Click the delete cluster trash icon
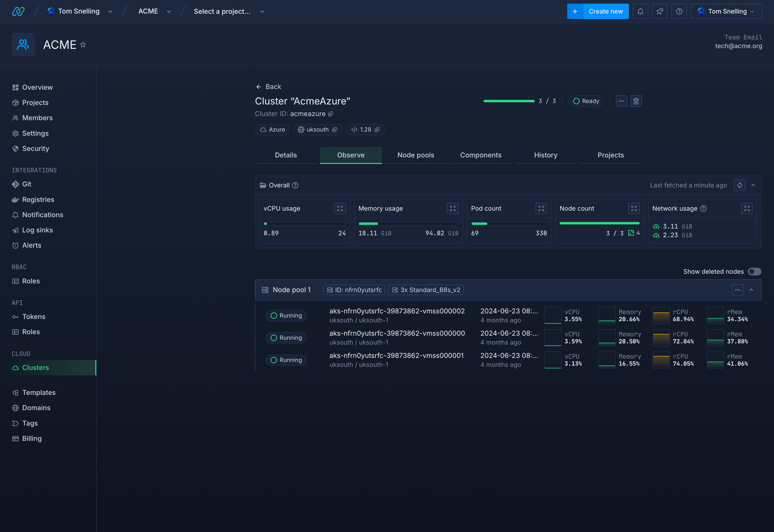 coord(636,101)
